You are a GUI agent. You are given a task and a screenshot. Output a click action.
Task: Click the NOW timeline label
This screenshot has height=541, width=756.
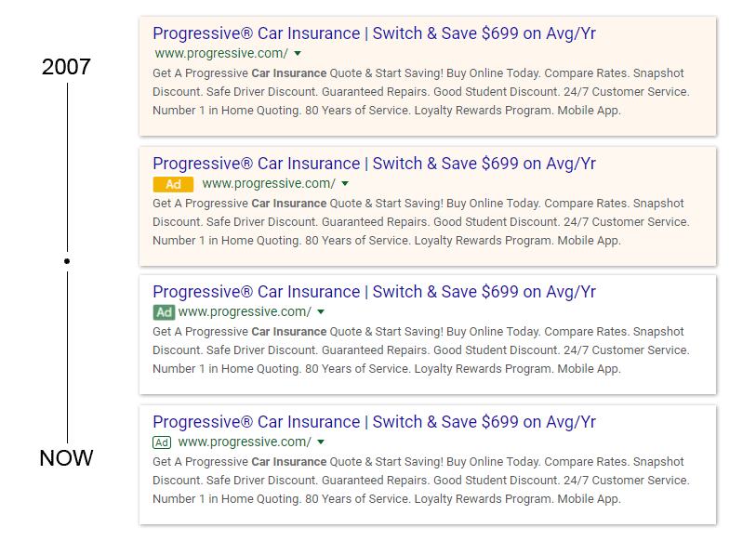[x=66, y=458]
